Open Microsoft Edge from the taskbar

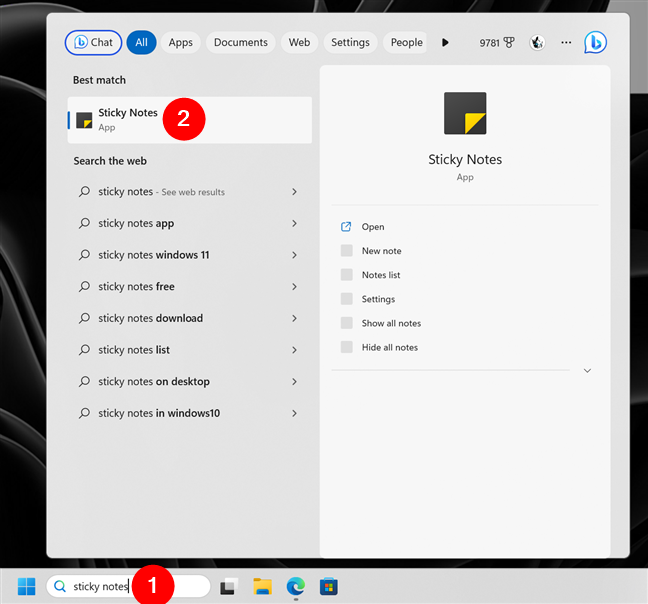tap(295, 586)
